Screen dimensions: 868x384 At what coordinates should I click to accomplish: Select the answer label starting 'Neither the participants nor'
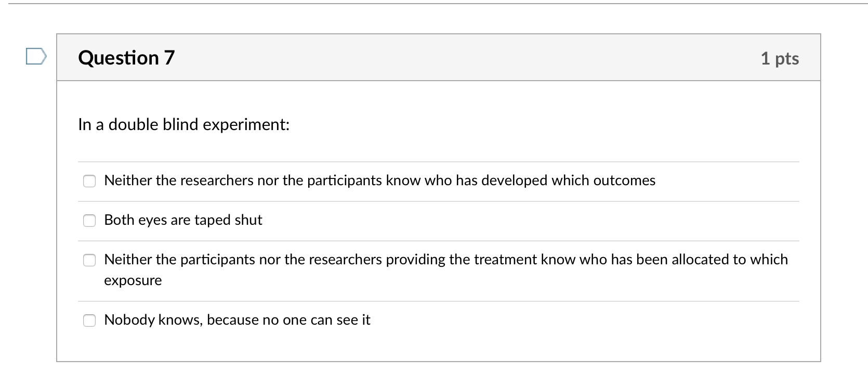pyautogui.click(x=446, y=270)
